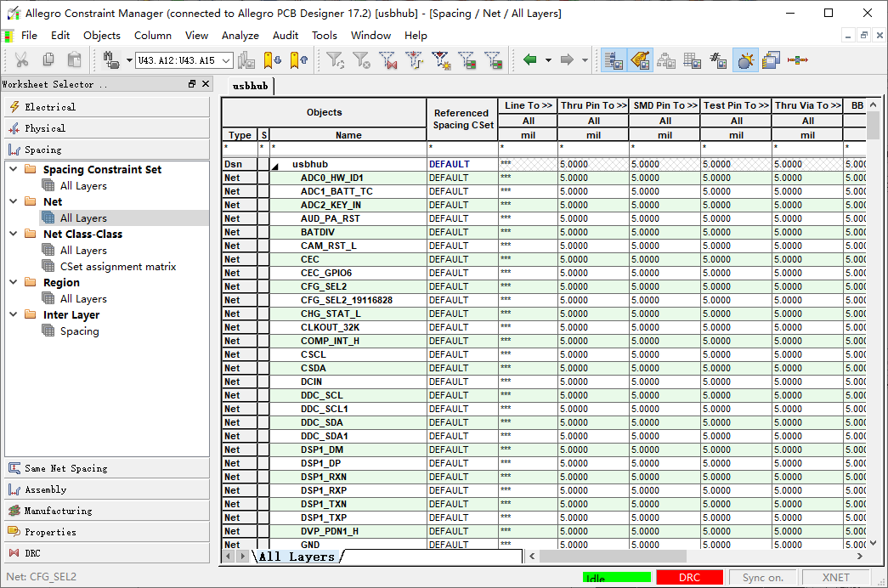Image resolution: width=888 pixels, height=588 pixels.
Task: Select All Layers under Region
Action: [83, 298]
